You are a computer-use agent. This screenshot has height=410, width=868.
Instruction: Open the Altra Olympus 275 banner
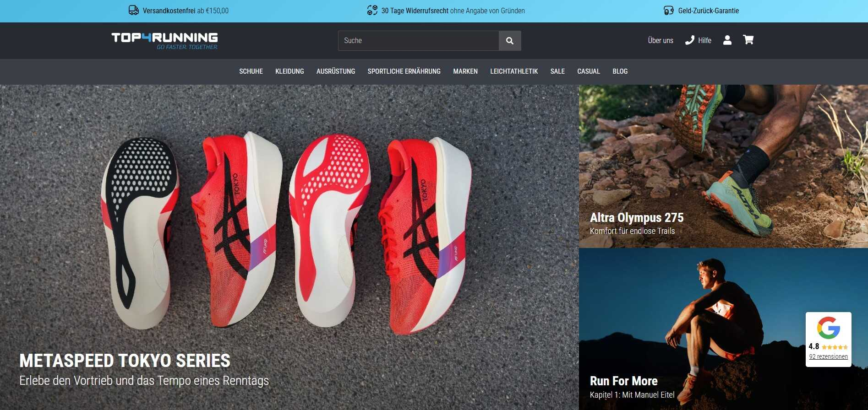(723, 167)
